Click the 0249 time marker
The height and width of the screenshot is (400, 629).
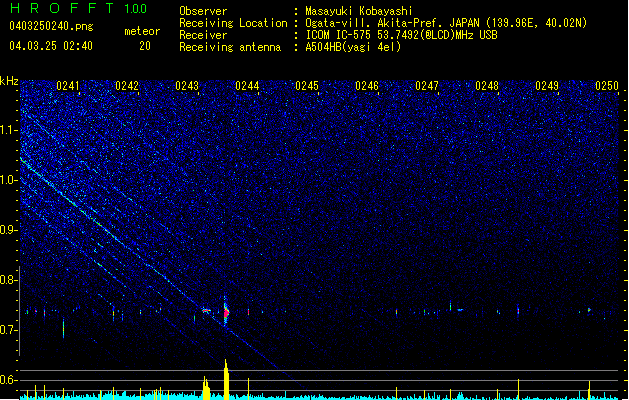tap(547, 86)
